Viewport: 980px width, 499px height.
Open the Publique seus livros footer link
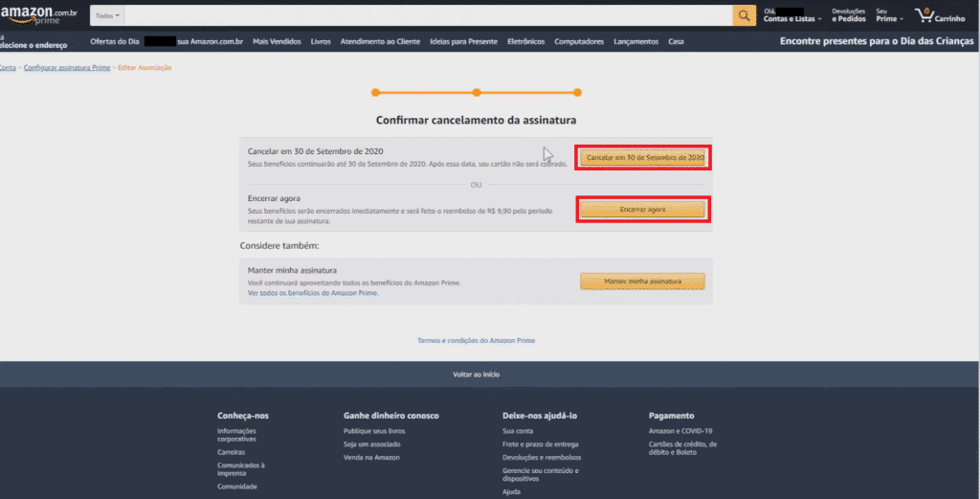click(x=374, y=431)
